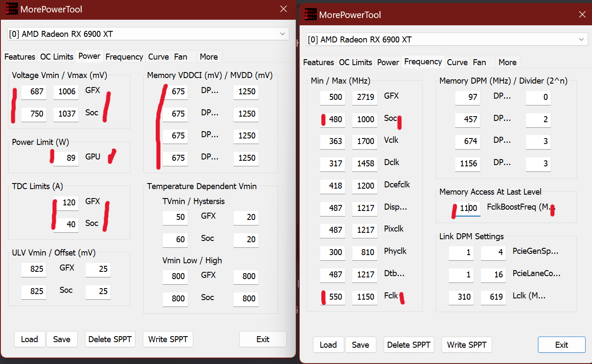
Task: Edit GFX Vmin field showing 687
Action: [x=34, y=91]
